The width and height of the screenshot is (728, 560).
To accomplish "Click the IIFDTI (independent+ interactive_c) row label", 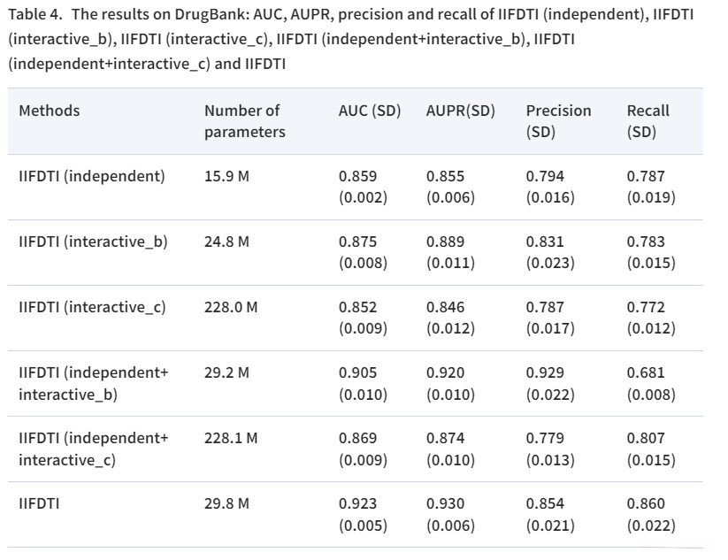I will point(93,449).
